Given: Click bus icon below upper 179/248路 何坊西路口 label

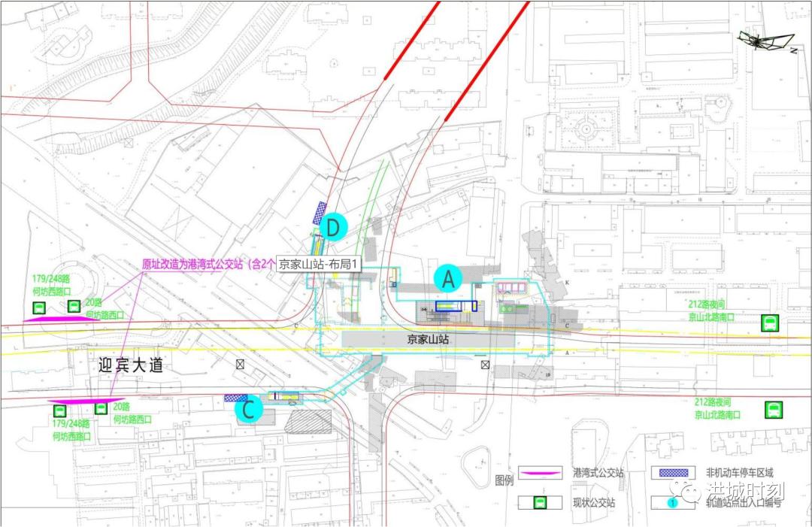Looking at the screenshot, I should click(x=39, y=308).
